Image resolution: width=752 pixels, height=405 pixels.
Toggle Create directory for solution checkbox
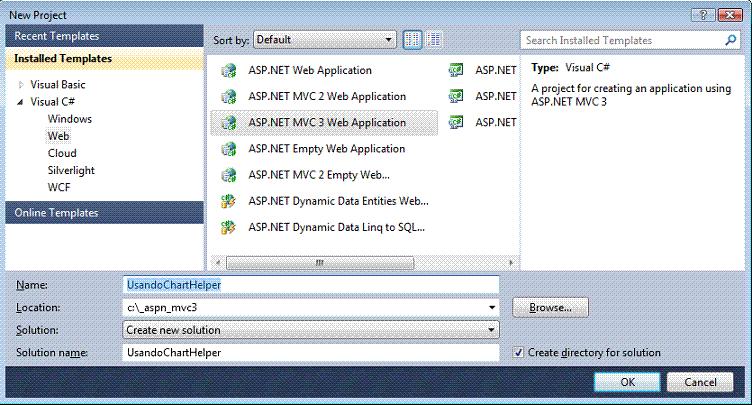click(x=518, y=353)
